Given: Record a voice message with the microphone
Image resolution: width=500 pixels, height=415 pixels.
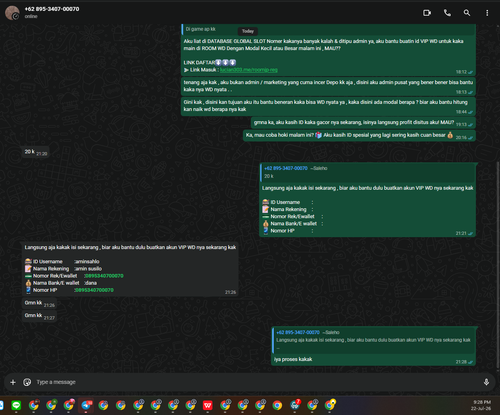Looking at the screenshot, I should [486, 382].
